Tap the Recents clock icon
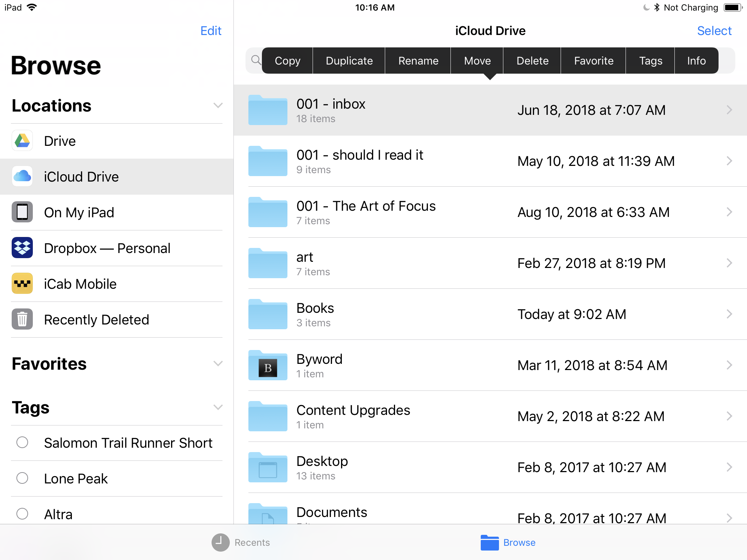 (221, 542)
